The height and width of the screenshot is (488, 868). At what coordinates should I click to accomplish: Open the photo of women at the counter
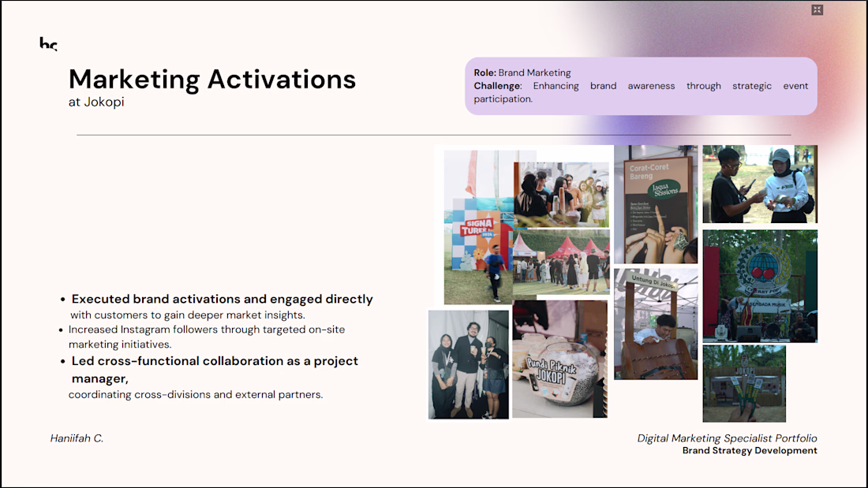click(561, 194)
